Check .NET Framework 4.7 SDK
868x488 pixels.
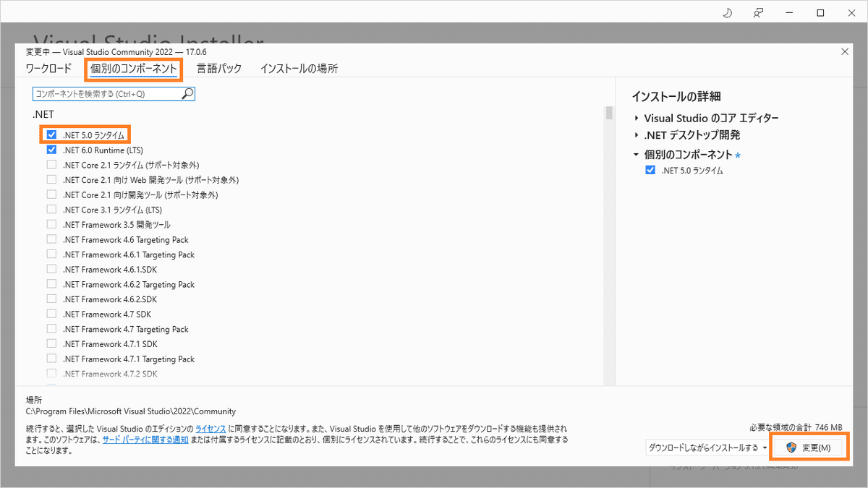pos(51,314)
